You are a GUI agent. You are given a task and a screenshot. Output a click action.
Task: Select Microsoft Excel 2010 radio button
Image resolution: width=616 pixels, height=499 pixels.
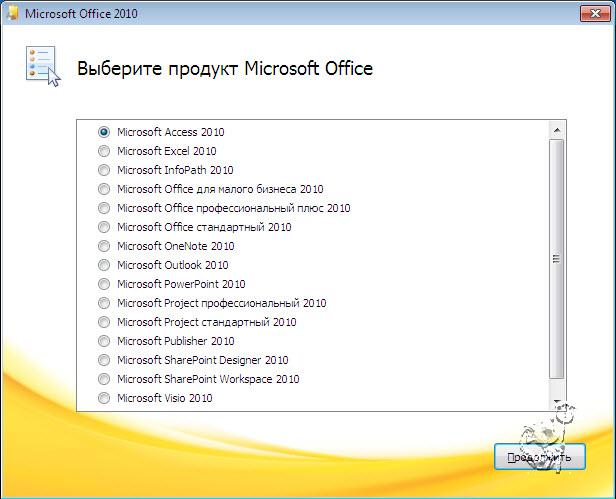tap(104, 151)
